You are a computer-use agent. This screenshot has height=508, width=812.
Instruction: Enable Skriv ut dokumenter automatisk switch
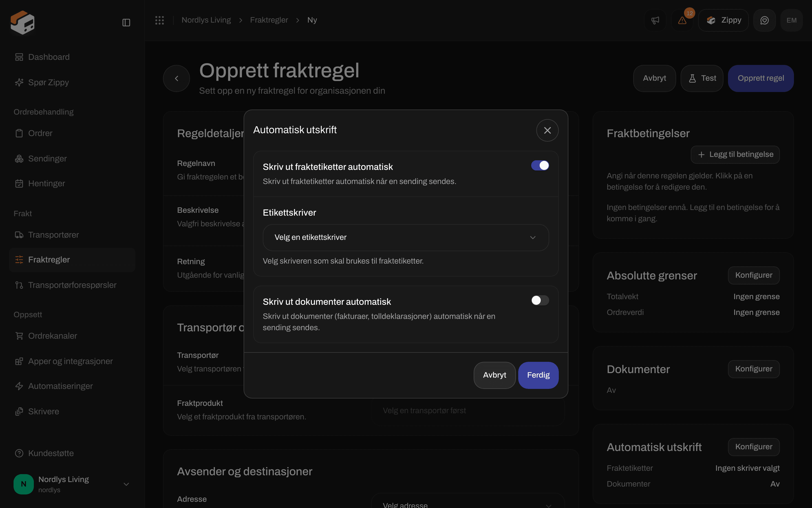pyautogui.click(x=540, y=300)
